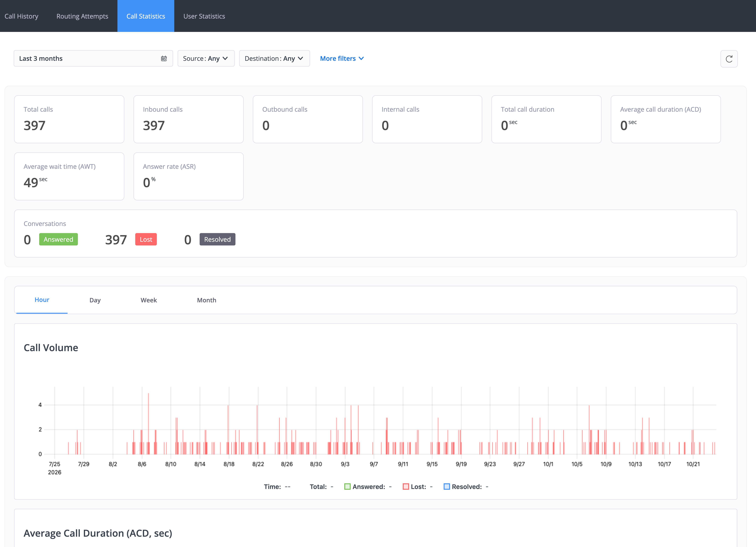Open the calendar date picker icon
The image size is (756, 547).
[164, 58]
